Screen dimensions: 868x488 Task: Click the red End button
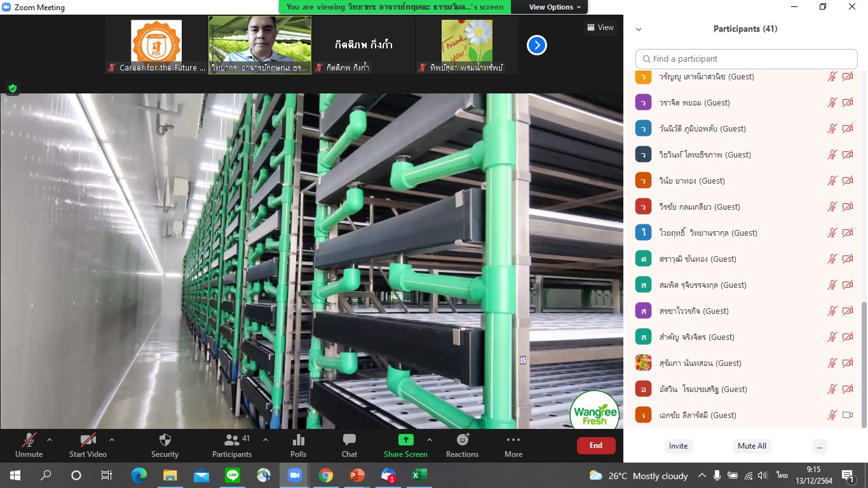595,445
